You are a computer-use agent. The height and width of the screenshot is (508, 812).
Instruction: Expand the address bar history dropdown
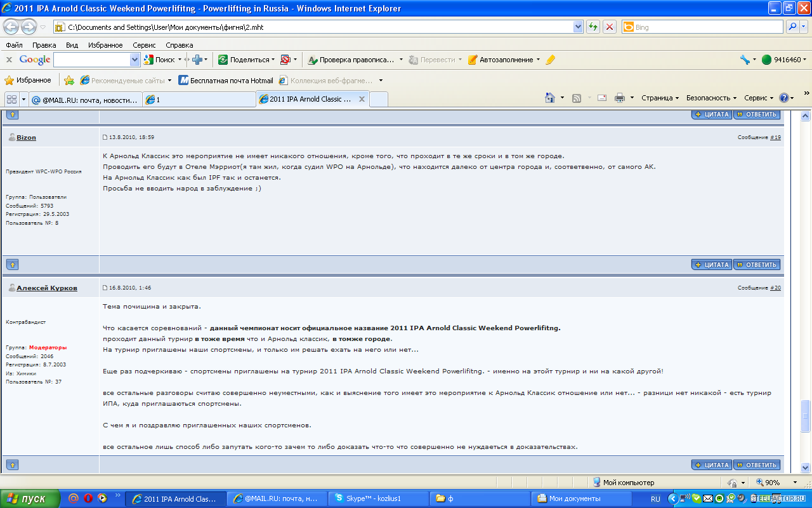click(x=578, y=27)
